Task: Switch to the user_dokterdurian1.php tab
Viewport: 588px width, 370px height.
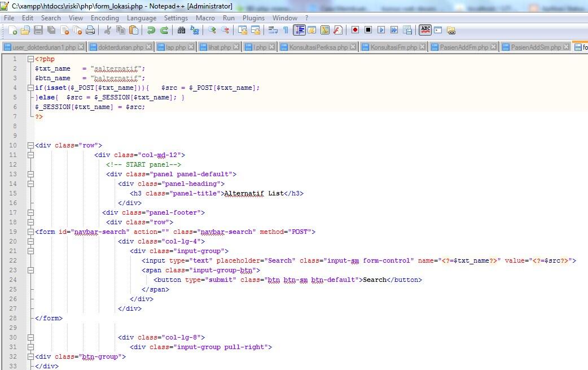Action: click(x=44, y=47)
